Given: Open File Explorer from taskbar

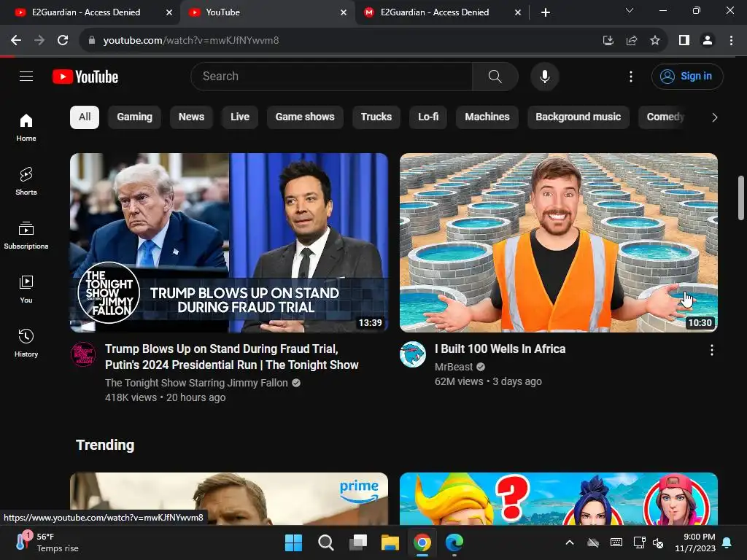Looking at the screenshot, I should coord(390,542).
